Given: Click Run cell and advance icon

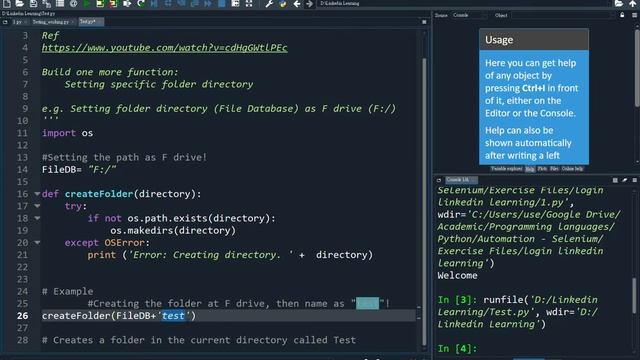Looking at the screenshot, I should pos(113,3).
